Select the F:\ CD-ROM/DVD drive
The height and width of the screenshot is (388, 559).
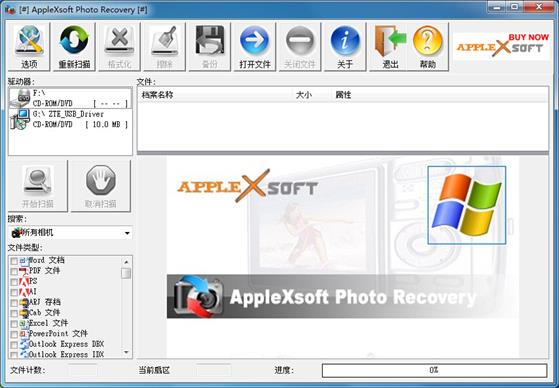coord(70,98)
